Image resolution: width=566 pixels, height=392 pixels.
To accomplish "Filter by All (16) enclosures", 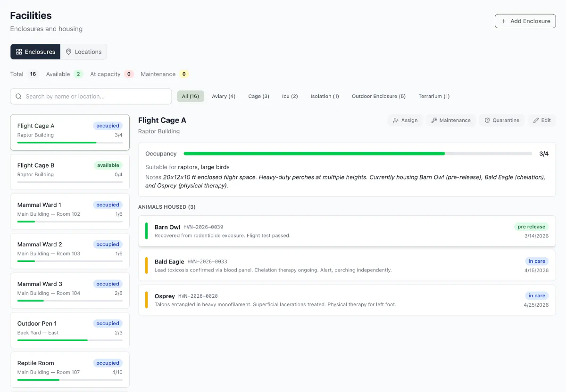I will 191,96.
